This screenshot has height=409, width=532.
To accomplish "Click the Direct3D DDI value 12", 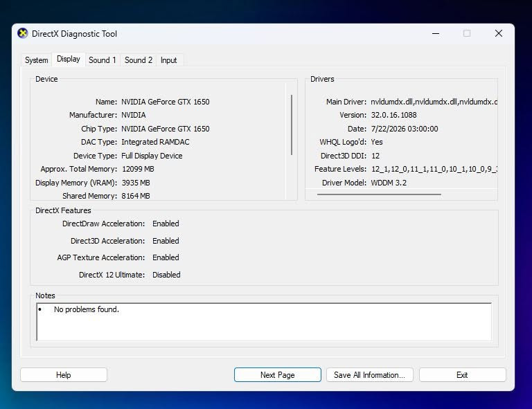I will [x=375, y=156].
